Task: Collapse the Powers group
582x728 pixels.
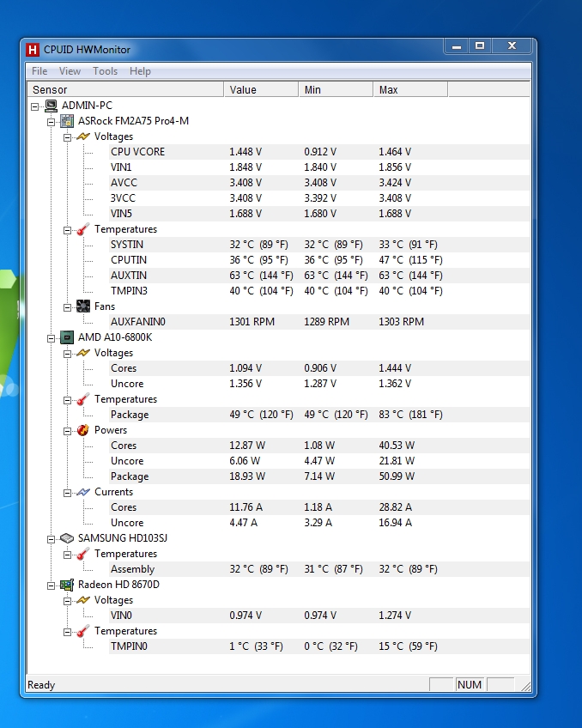Action: (x=67, y=432)
